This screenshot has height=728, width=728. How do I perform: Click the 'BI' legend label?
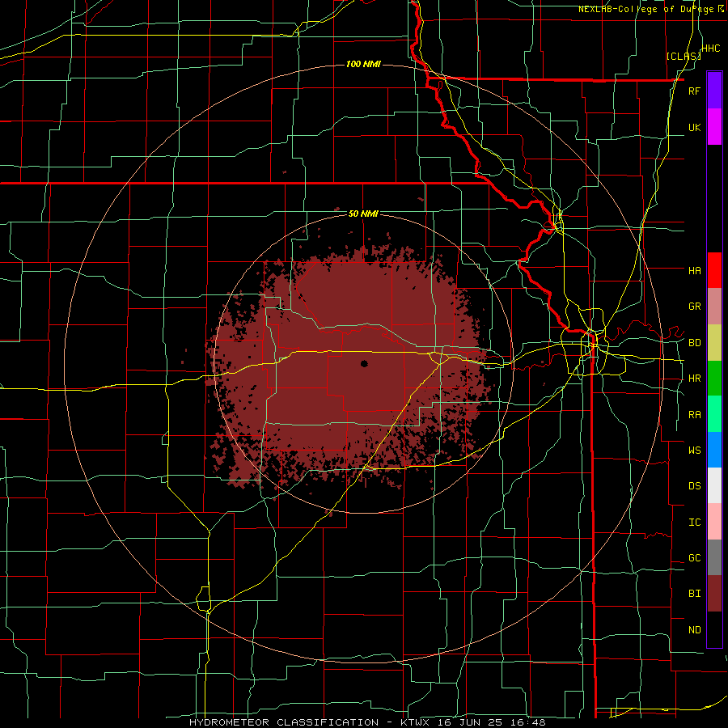[x=694, y=594]
